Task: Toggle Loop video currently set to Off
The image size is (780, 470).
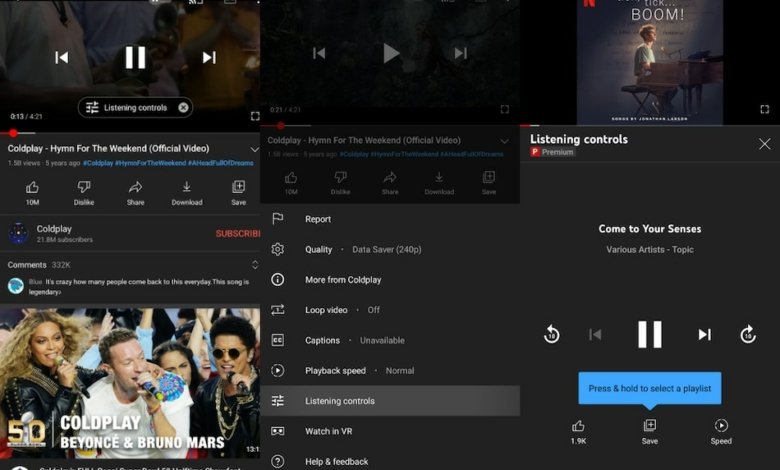Action: [x=390, y=310]
